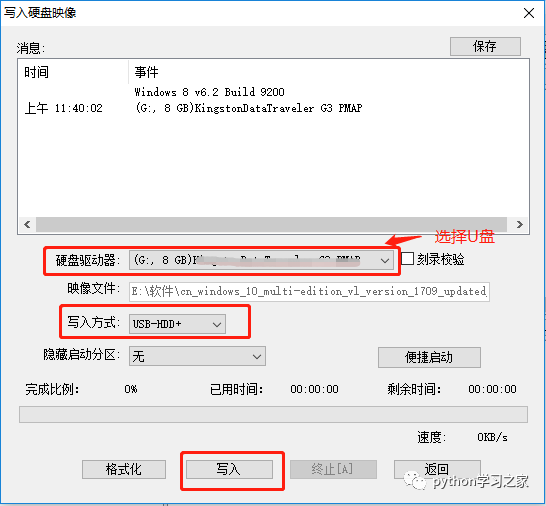Image resolution: width=546 pixels, height=506 pixels.
Task: Click the 0KB/s speed value
Action: (x=492, y=437)
